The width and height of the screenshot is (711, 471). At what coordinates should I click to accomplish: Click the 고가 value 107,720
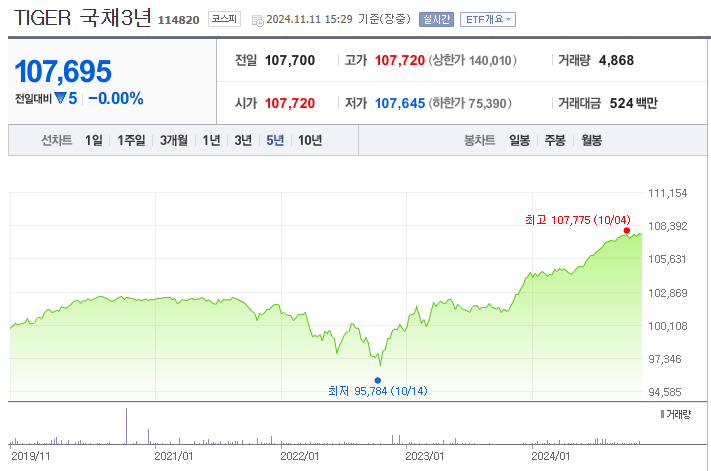(x=400, y=60)
